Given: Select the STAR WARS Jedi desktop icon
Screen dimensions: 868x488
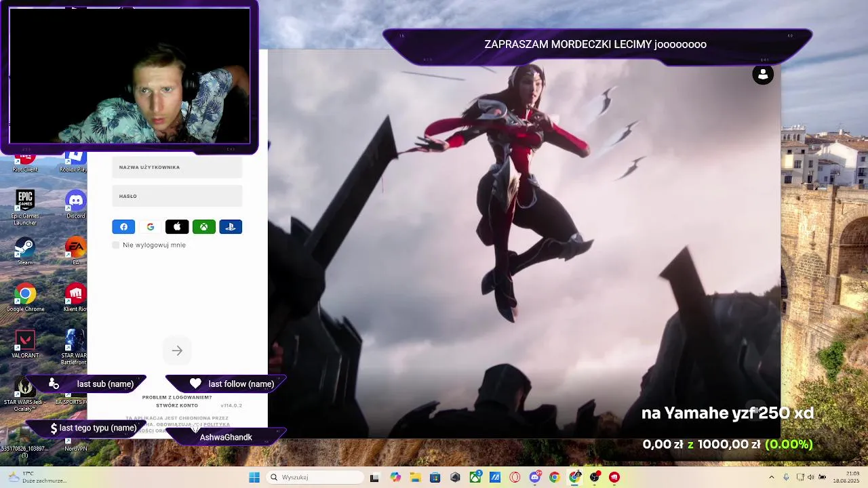Looking at the screenshot, I should click(x=25, y=393).
